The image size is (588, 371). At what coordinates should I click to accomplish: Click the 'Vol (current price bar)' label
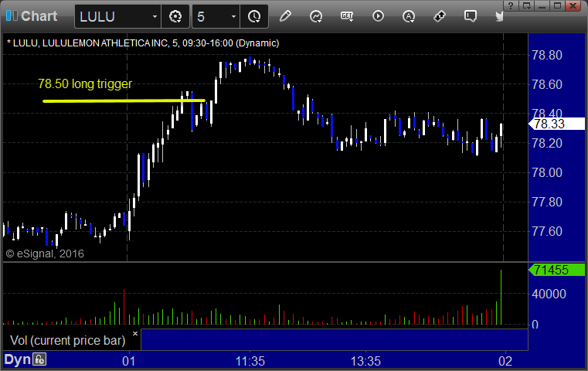(67, 340)
